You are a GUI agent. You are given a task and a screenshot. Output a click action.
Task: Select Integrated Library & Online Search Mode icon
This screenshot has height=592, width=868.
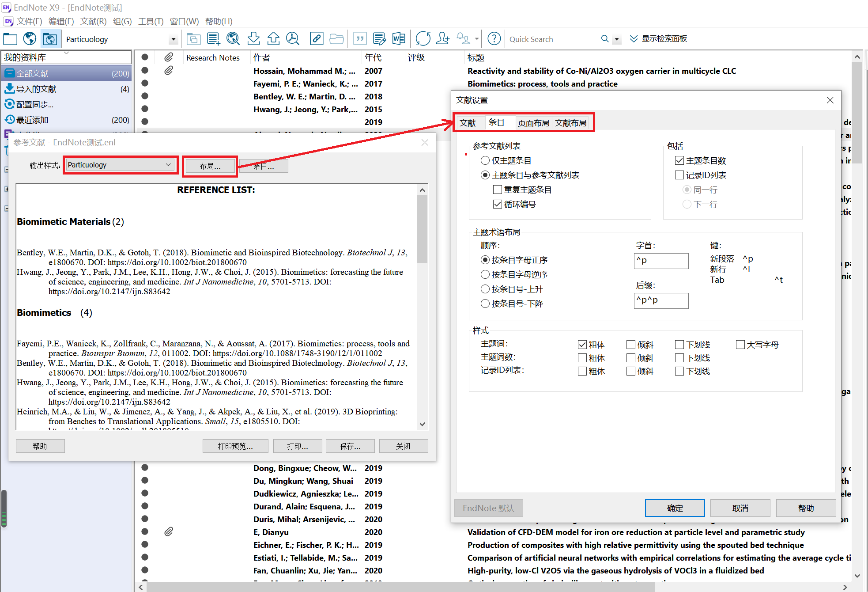[x=50, y=39]
